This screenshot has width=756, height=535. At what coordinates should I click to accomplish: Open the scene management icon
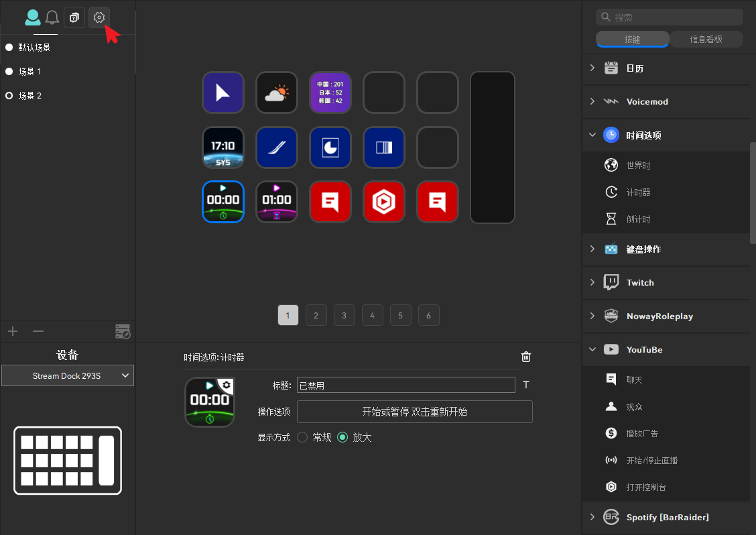click(123, 331)
